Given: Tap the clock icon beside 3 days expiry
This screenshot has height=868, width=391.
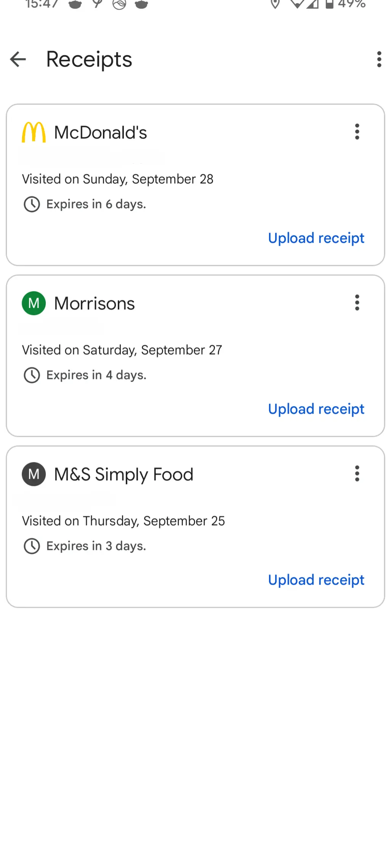Looking at the screenshot, I should [x=32, y=546].
